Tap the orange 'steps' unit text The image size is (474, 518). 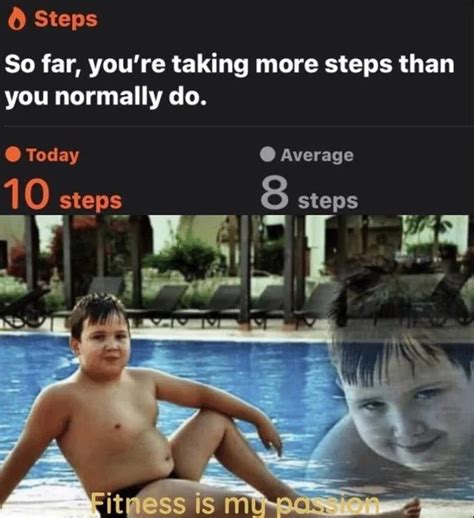pos(91,202)
